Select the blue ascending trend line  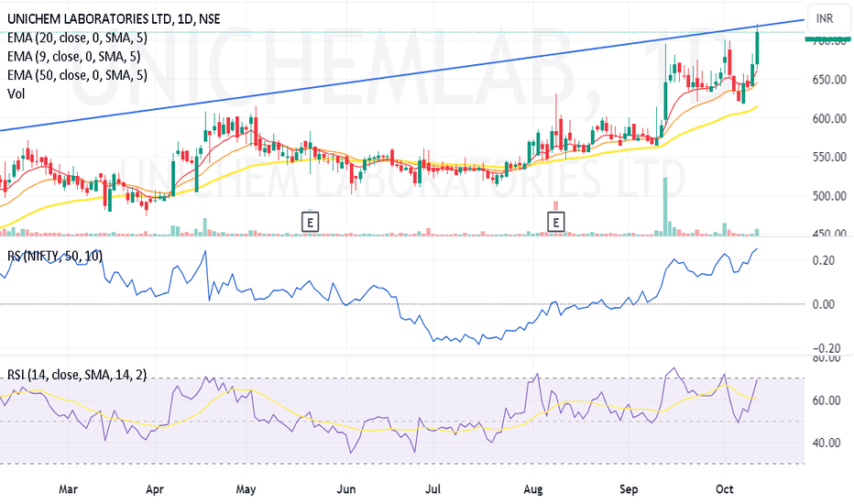[402, 75]
